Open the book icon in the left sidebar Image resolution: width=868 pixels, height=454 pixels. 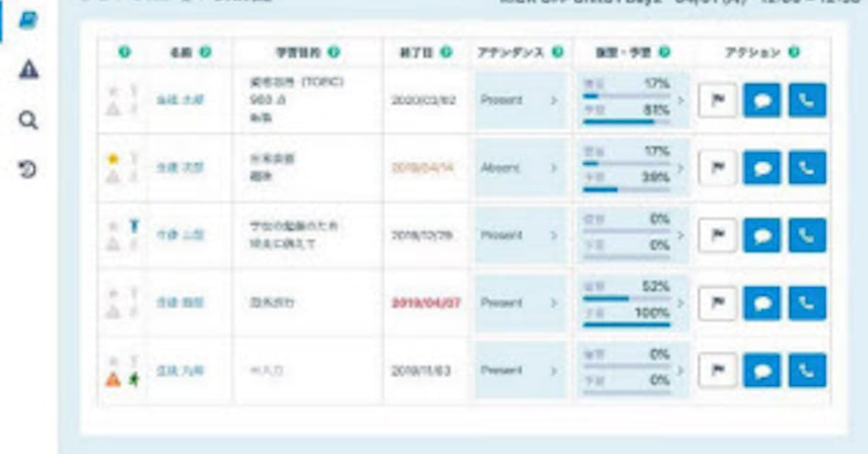click(x=28, y=20)
